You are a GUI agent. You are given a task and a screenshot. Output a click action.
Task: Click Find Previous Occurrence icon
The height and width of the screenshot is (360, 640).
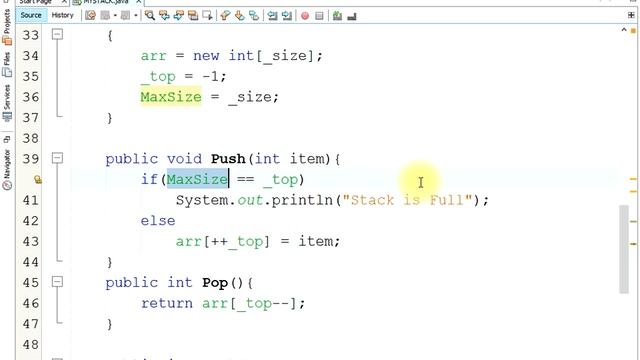pos(164,16)
